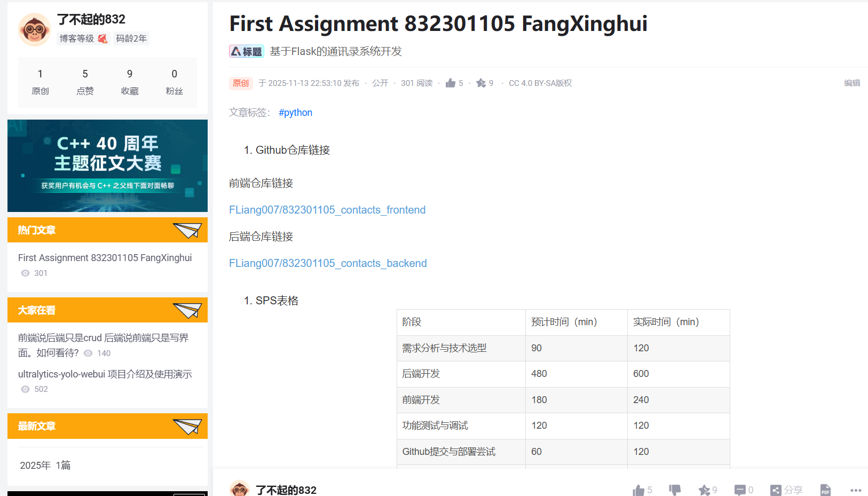Click paper plane icon in 最新文章 header
The image size is (868, 496).
click(187, 426)
